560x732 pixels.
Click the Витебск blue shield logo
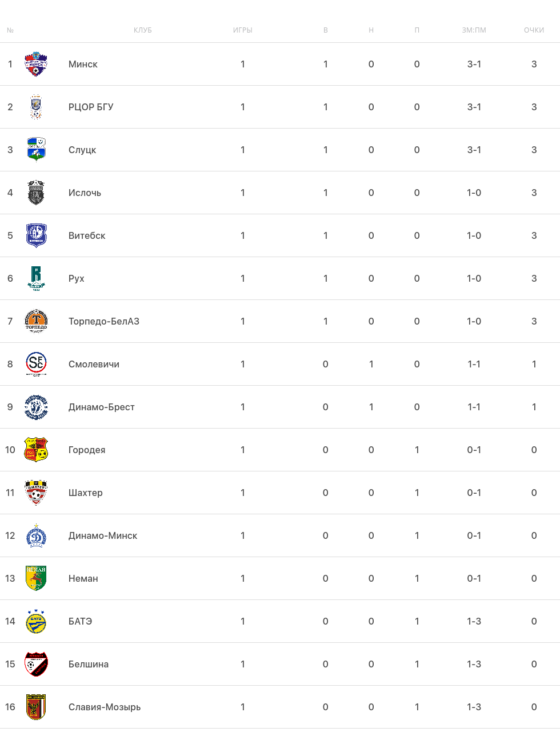pyautogui.click(x=36, y=235)
